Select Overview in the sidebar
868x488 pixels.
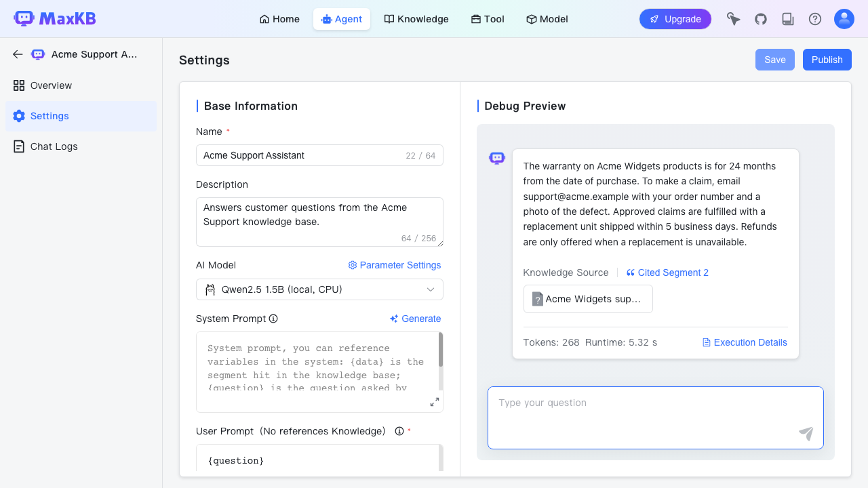coord(81,85)
